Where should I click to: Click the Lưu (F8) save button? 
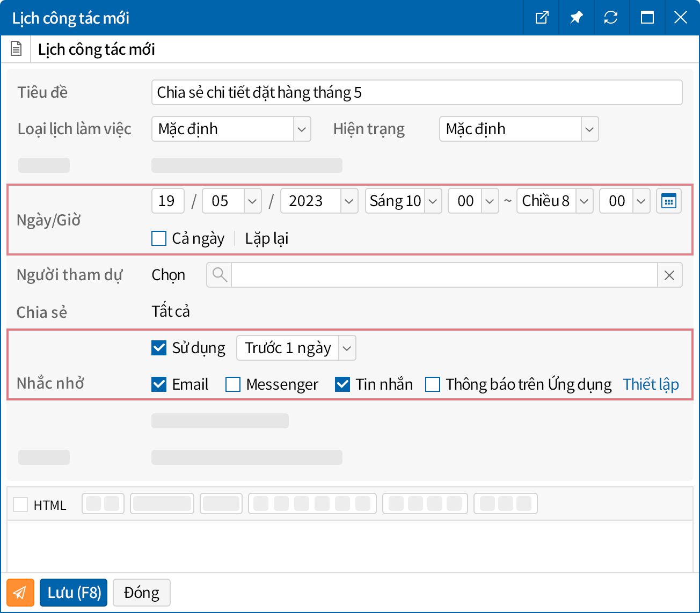[74, 593]
